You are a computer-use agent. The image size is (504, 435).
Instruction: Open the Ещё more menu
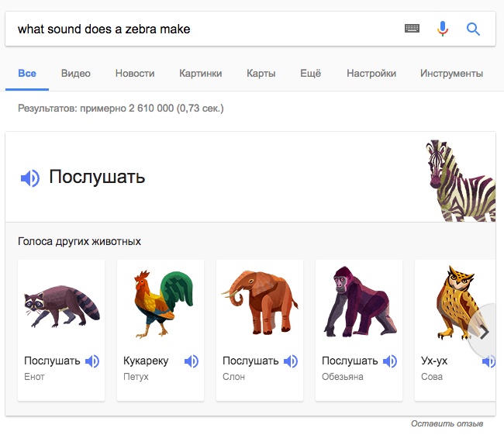pos(310,74)
